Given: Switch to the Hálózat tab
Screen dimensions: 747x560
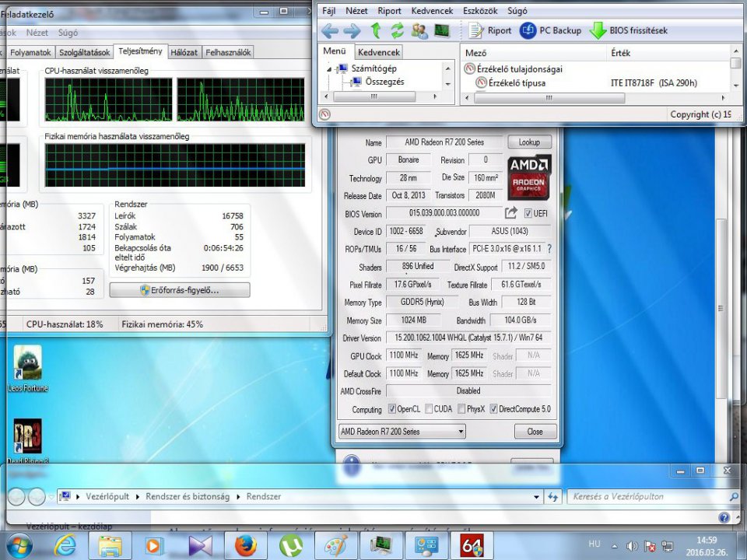Looking at the screenshot, I should pyautogui.click(x=184, y=52).
